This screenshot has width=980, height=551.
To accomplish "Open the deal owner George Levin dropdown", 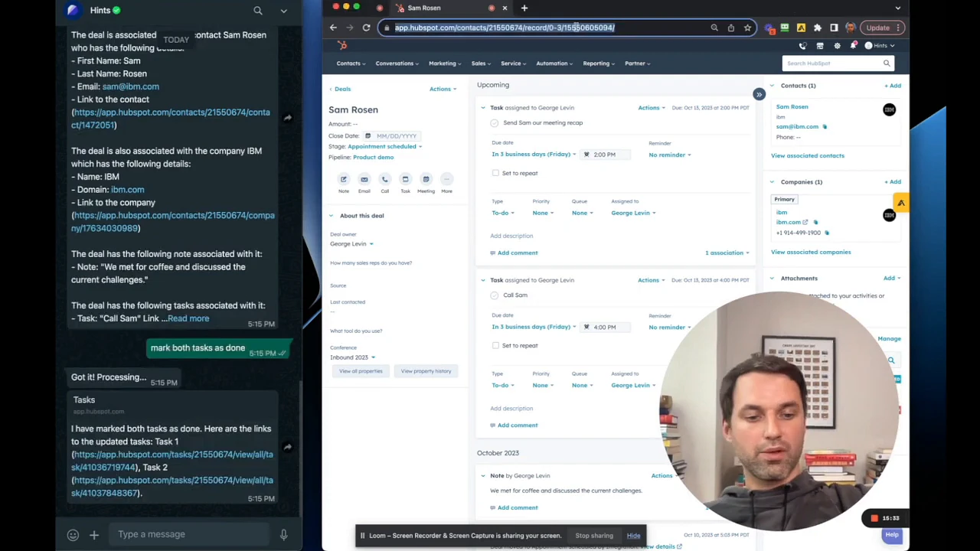I will (x=351, y=244).
